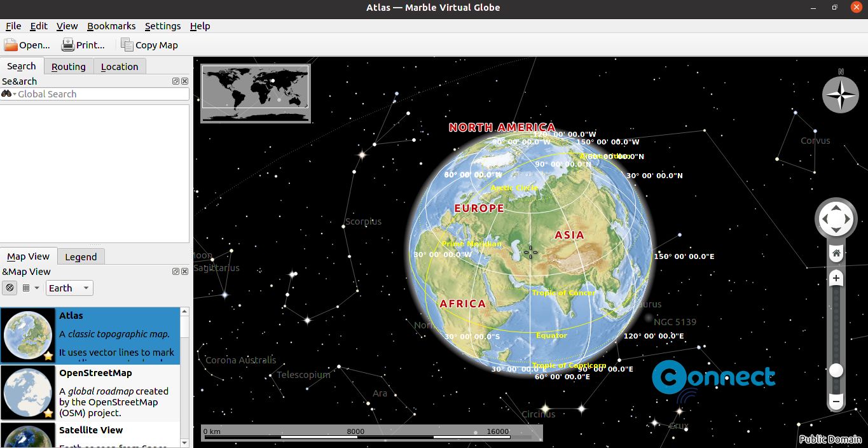Screen dimensions: 868x448
Task: Click the Tropic of Cancer label
Action: 564,293
